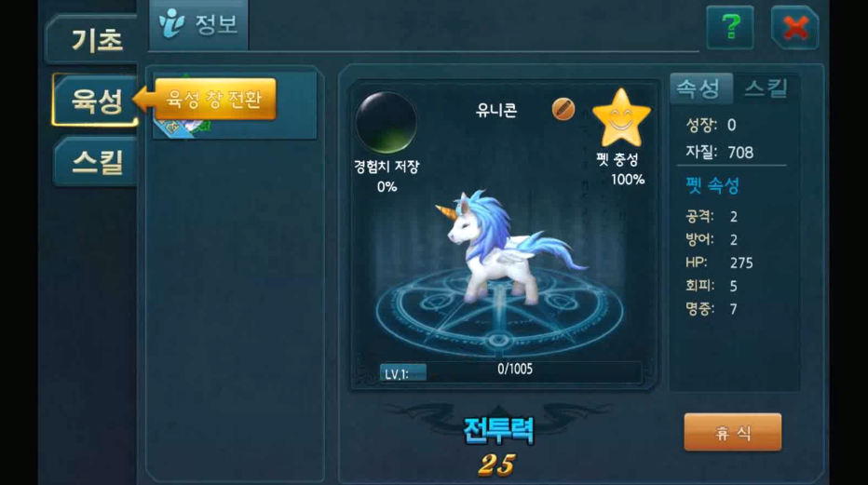
Task: Close the pet window with red X
Action: point(795,28)
